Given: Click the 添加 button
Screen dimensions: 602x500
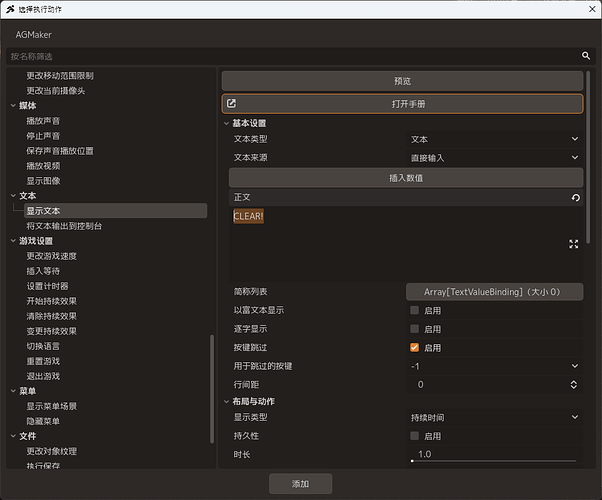Looking at the screenshot, I should click(x=300, y=483).
